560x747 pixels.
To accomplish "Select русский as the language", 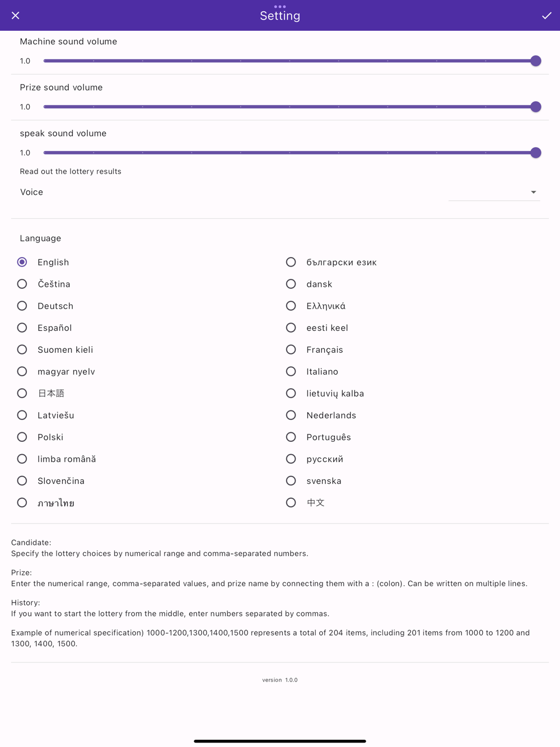I will 291,459.
